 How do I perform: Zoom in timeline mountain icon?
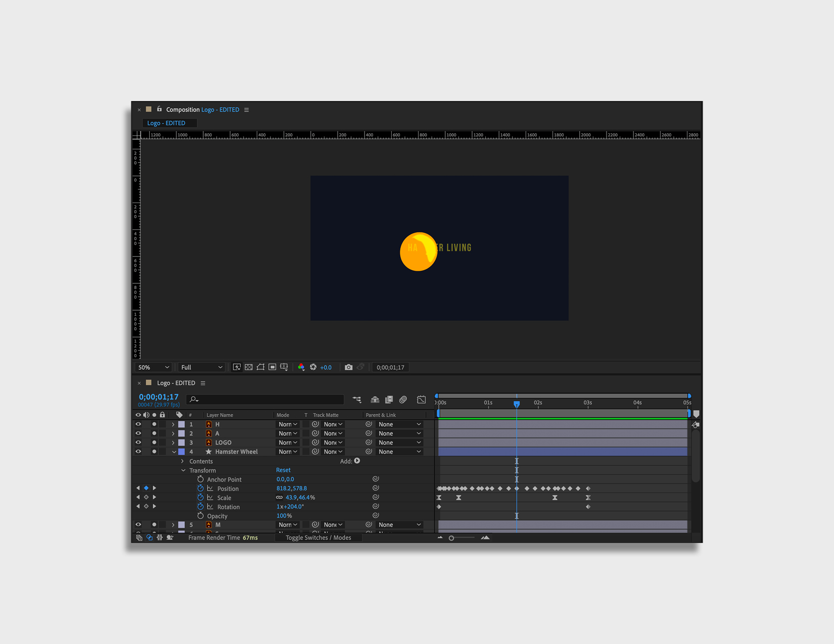(485, 538)
